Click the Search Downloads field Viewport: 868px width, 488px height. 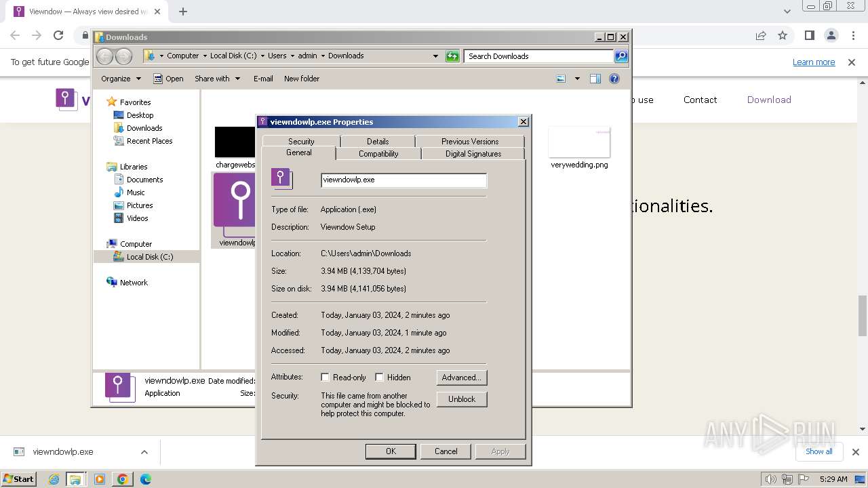(x=539, y=56)
